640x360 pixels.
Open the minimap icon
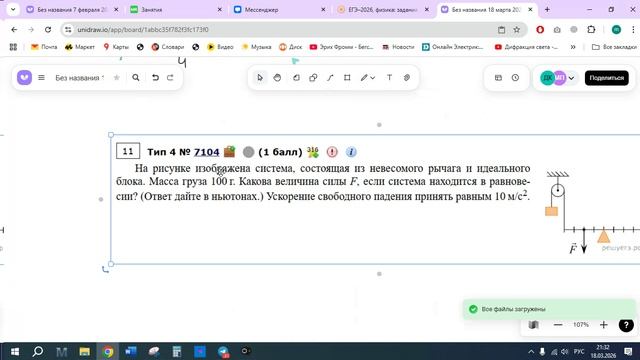click(x=533, y=325)
